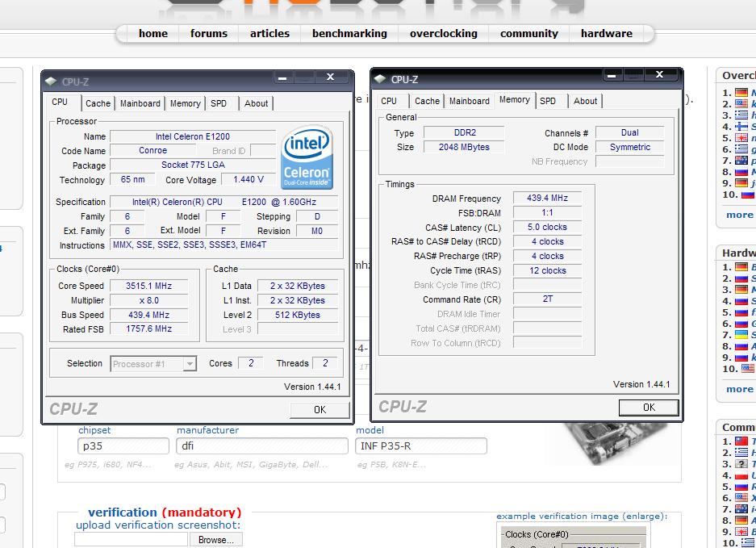
Task: Click the Intel Celeron logo badge
Action: [307, 157]
